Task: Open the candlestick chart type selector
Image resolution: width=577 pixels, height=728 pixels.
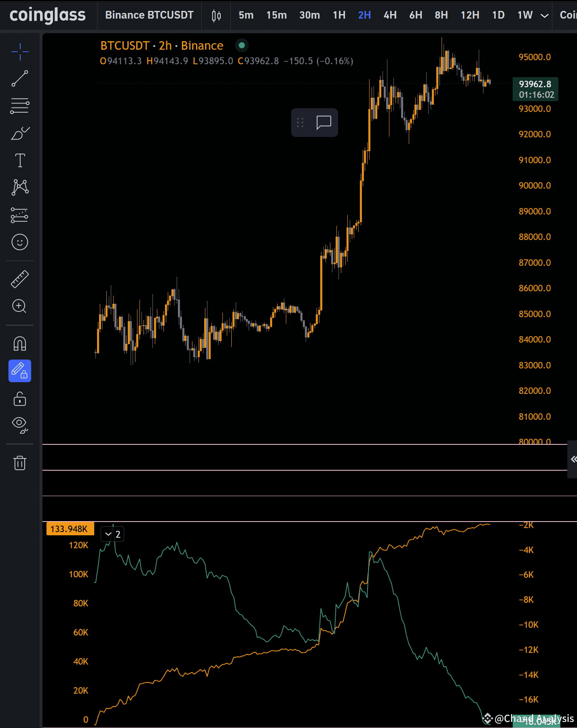Action: tap(216, 15)
